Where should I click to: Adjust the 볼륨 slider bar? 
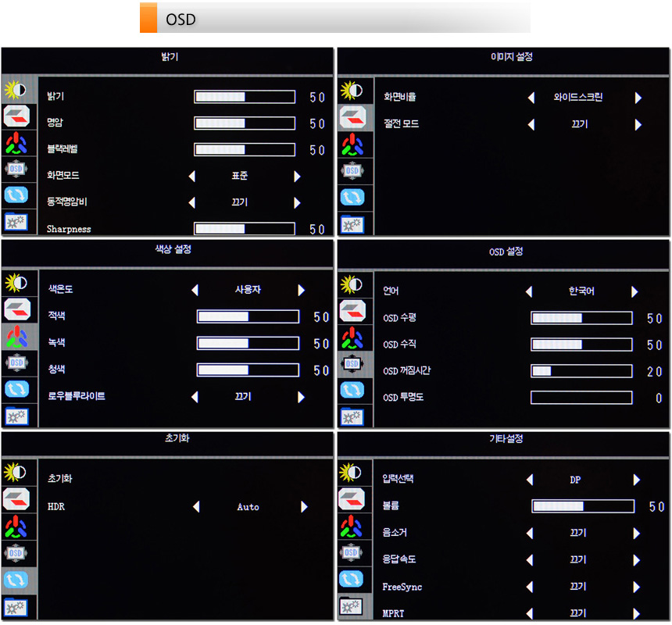[x=582, y=506]
